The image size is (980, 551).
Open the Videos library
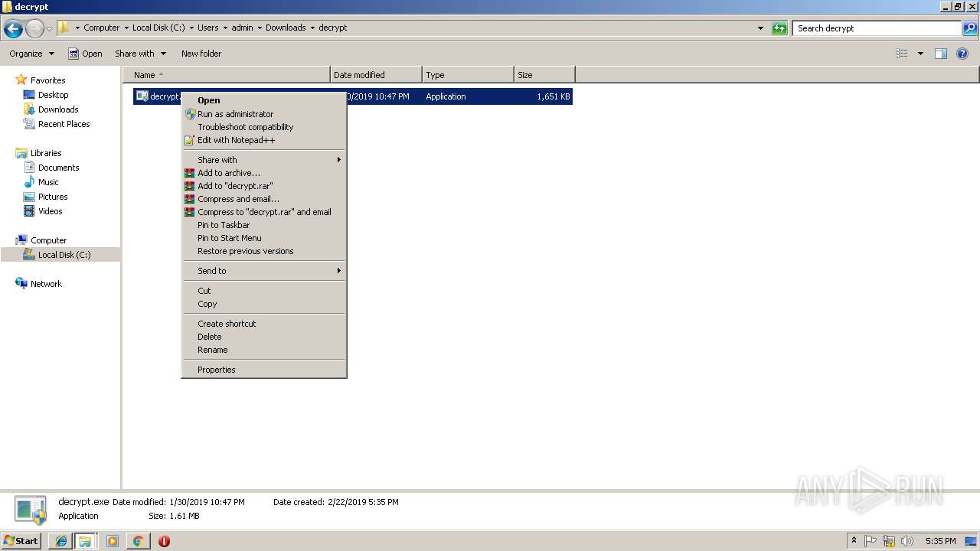(x=50, y=211)
